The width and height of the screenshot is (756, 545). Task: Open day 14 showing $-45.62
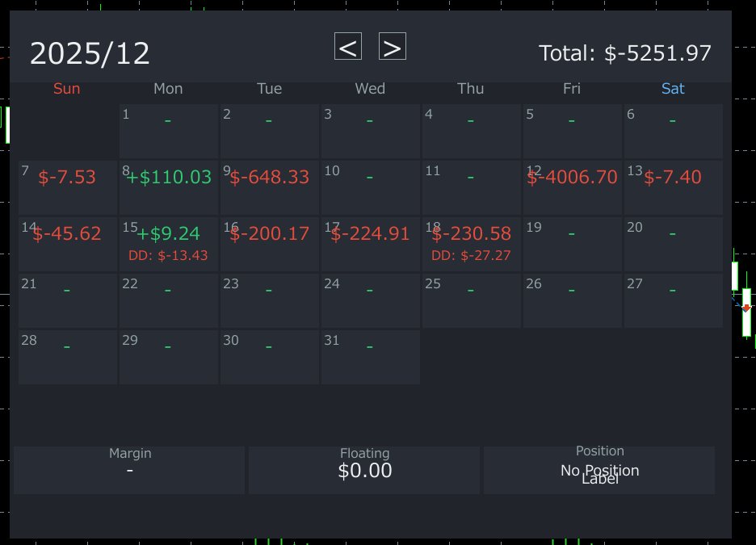tap(68, 245)
